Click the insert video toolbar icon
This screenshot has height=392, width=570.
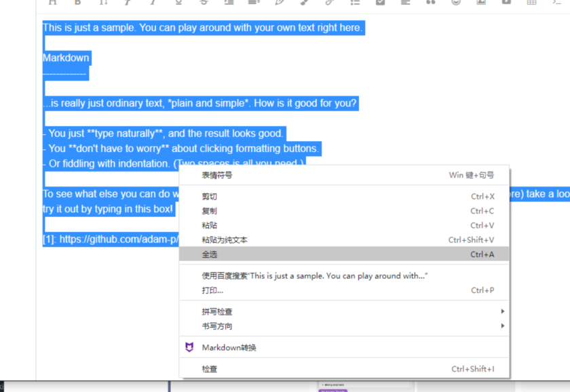[506, 2]
